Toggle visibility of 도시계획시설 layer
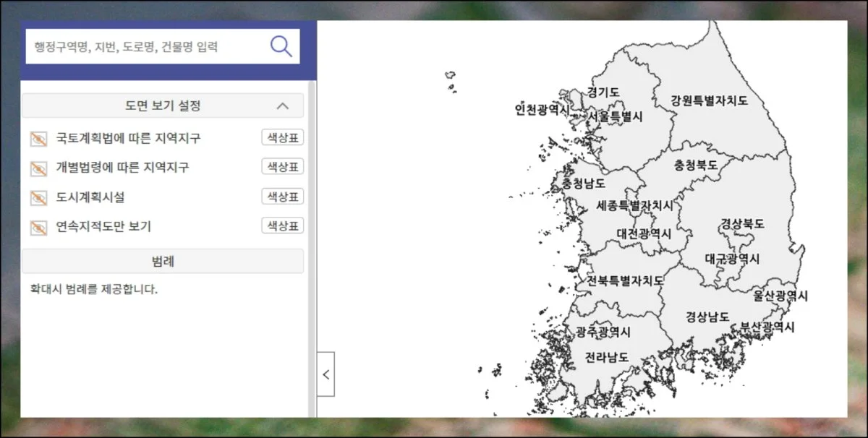The height and width of the screenshot is (438, 868). pos(38,197)
